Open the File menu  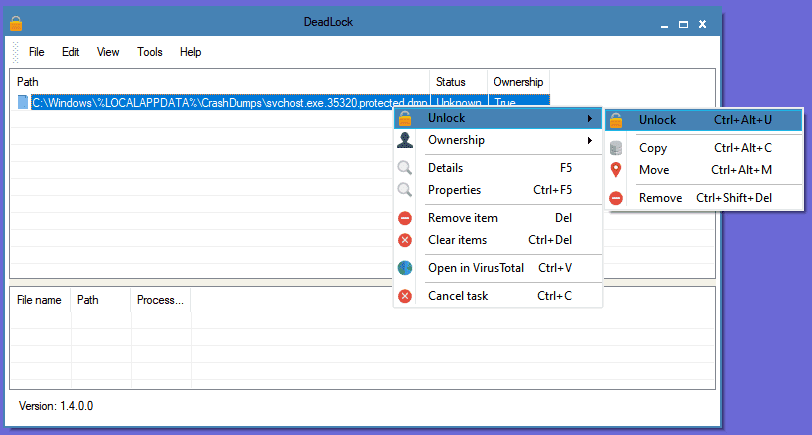[x=37, y=52]
